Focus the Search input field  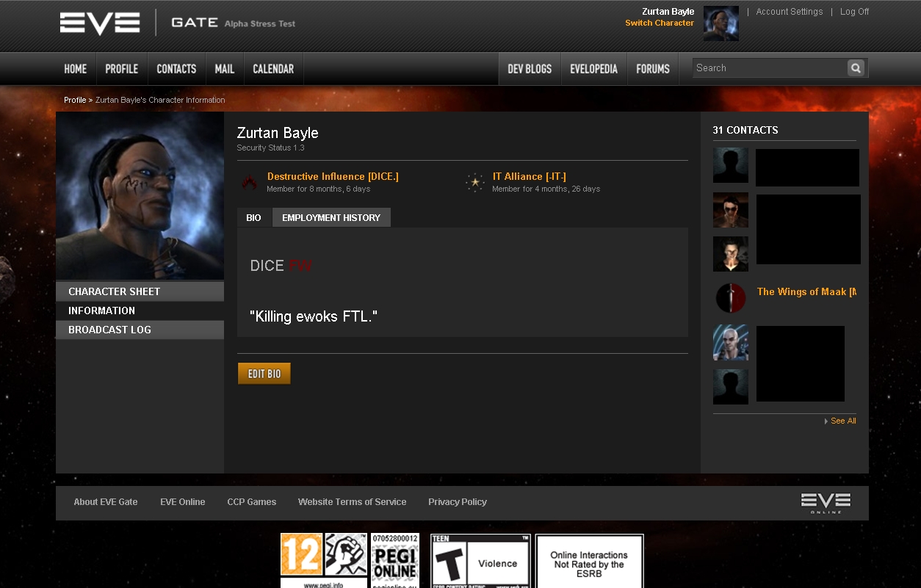tap(769, 68)
